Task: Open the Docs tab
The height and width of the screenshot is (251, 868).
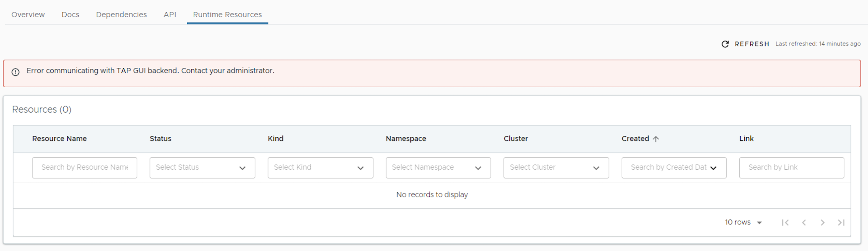Action: point(70,15)
